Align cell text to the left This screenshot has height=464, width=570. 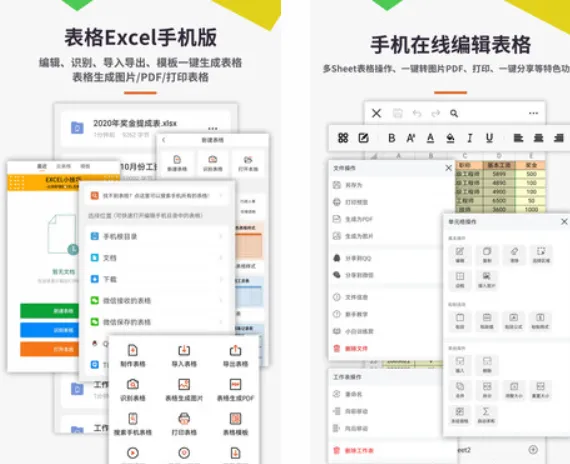[518, 138]
